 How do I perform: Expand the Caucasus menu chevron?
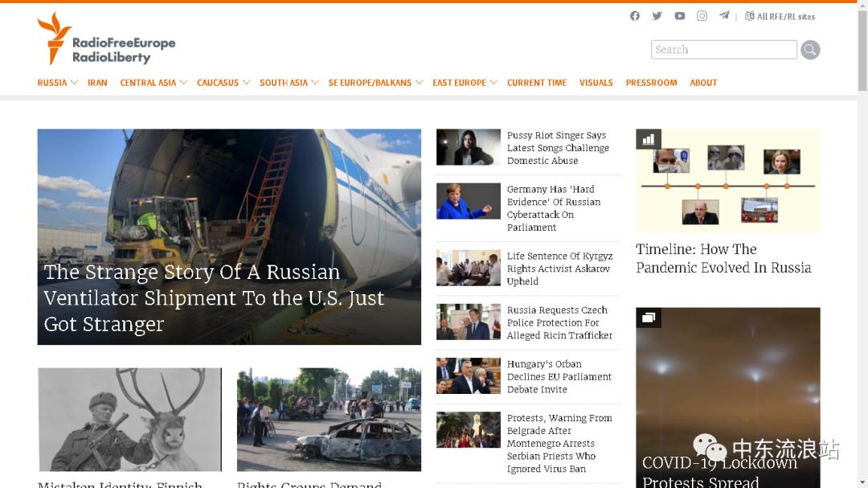tap(247, 83)
